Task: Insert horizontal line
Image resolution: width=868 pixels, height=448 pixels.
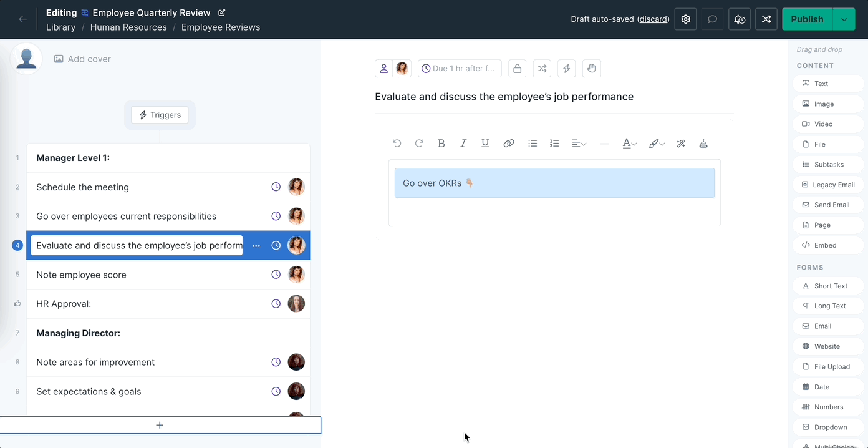Action: click(x=604, y=144)
